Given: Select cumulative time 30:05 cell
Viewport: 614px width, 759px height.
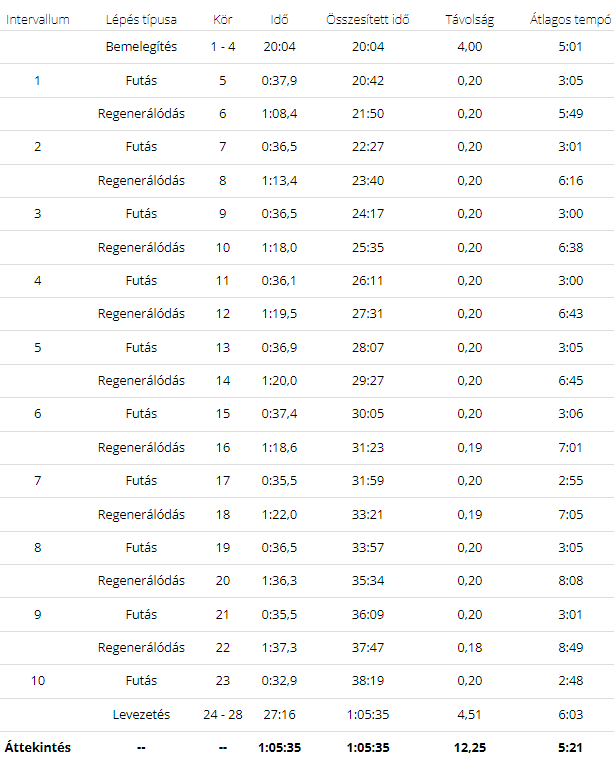Looking at the screenshot, I should coord(368,414).
